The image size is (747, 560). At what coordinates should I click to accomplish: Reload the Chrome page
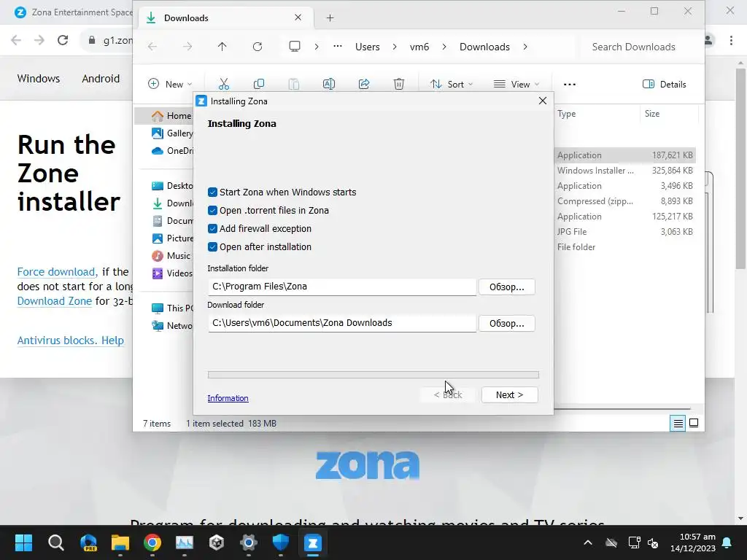63,40
